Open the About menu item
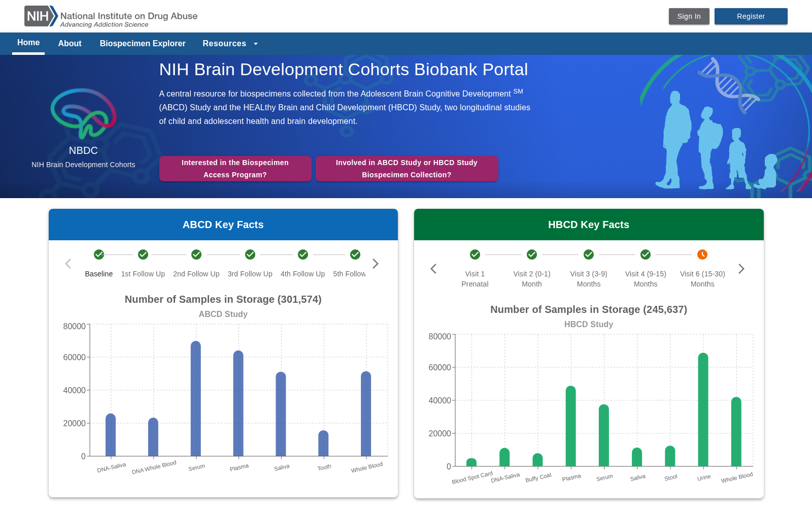Image resolution: width=812 pixels, height=508 pixels. pyautogui.click(x=70, y=44)
